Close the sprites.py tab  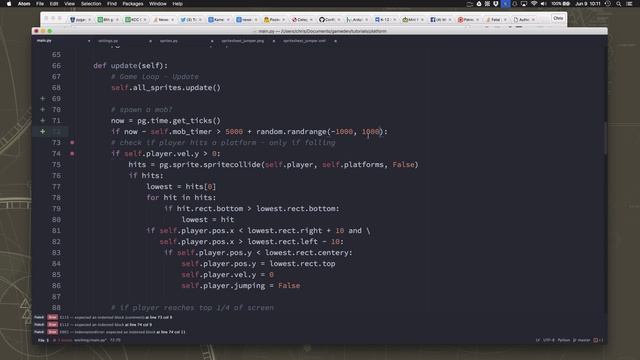[212, 41]
